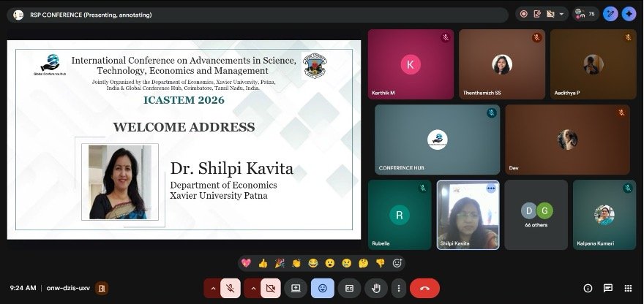The height and width of the screenshot is (304, 644).
Task: Click the 9:24 AM clock text
Action: pyautogui.click(x=23, y=289)
